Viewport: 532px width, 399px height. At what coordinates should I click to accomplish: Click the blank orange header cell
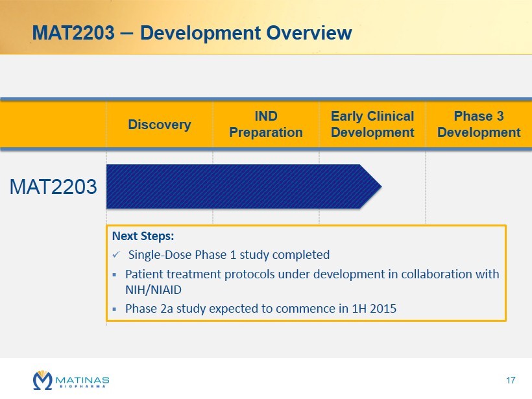click(53, 125)
